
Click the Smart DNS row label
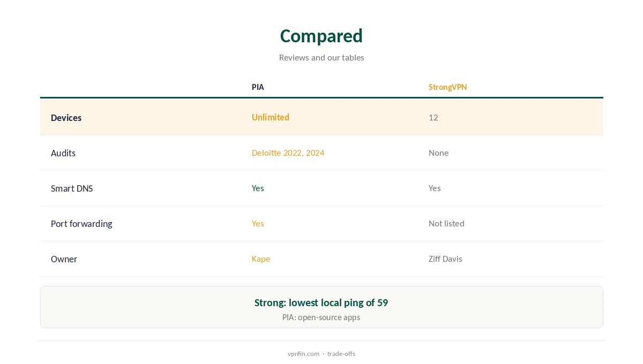(72, 188)
